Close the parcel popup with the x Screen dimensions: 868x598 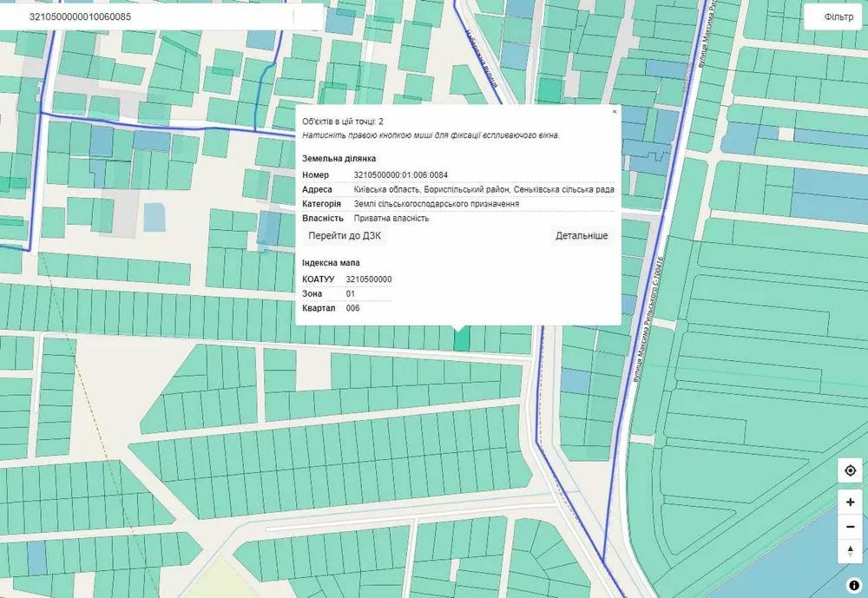pyautogui.click(x=614, y=112)
